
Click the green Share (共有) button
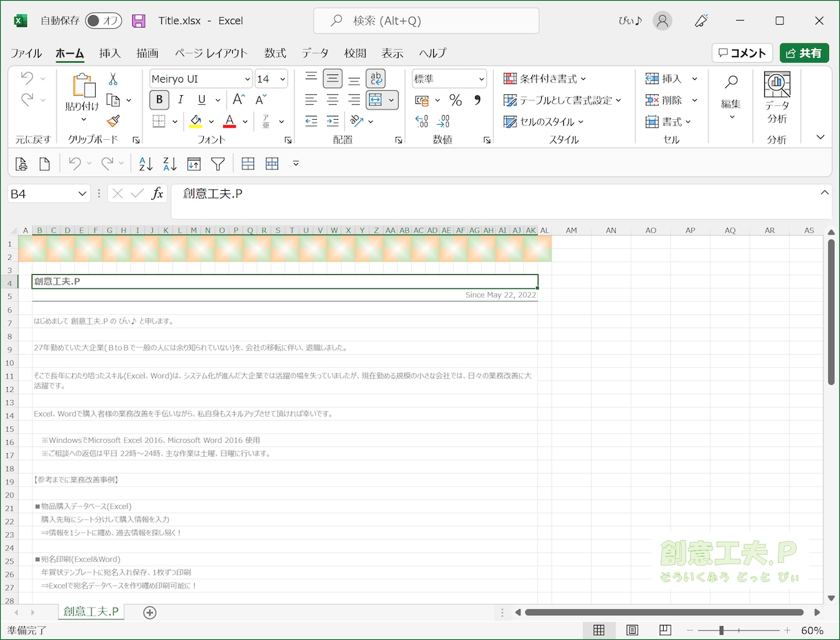pos(804,53)
